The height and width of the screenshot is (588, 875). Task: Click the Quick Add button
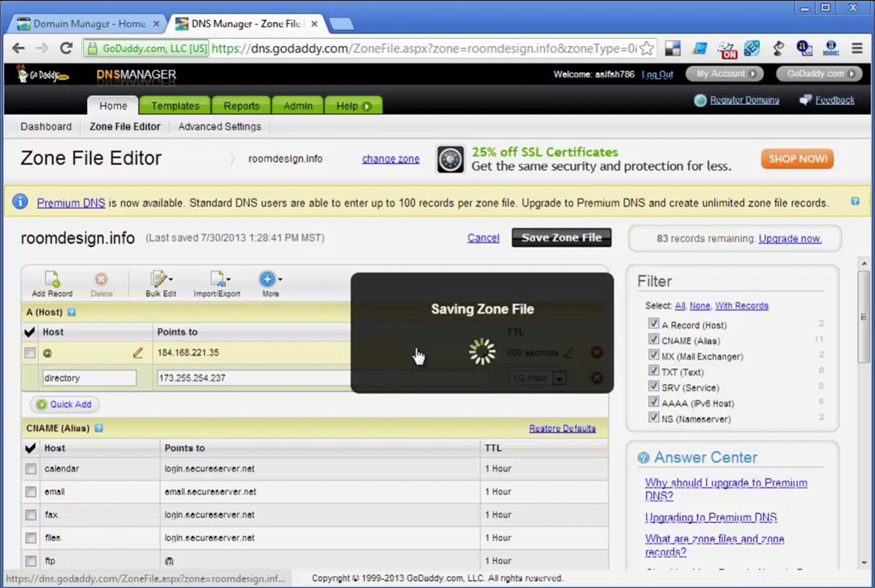[65, 404]
